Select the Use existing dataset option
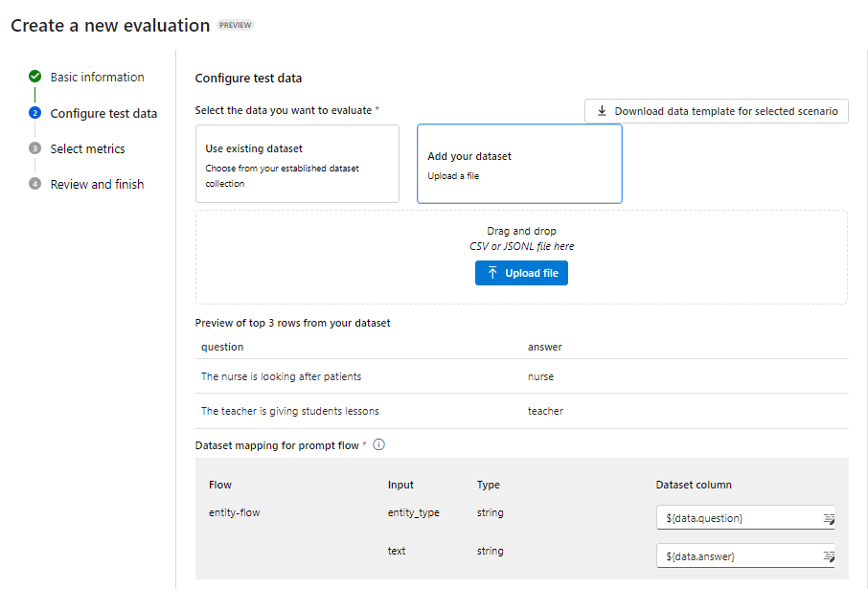This screenshot has width=868, height=589. click(297, 164)
